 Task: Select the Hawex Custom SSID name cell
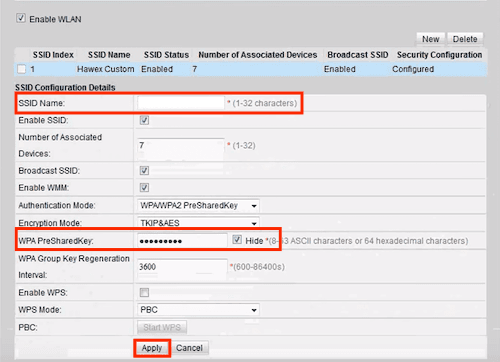pos(106,69)
